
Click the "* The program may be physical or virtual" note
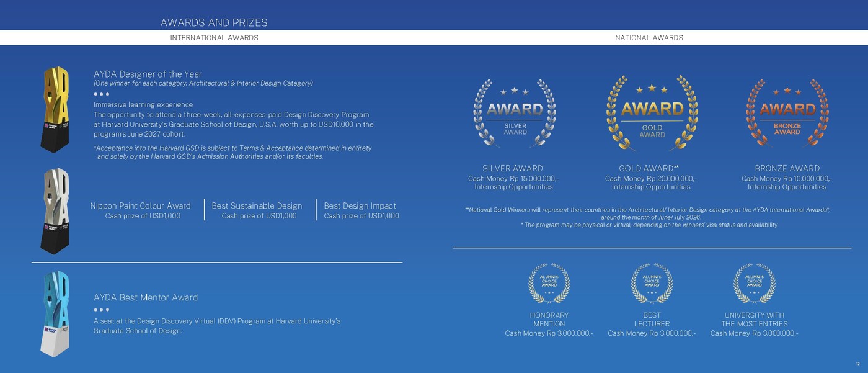(649, 225)
